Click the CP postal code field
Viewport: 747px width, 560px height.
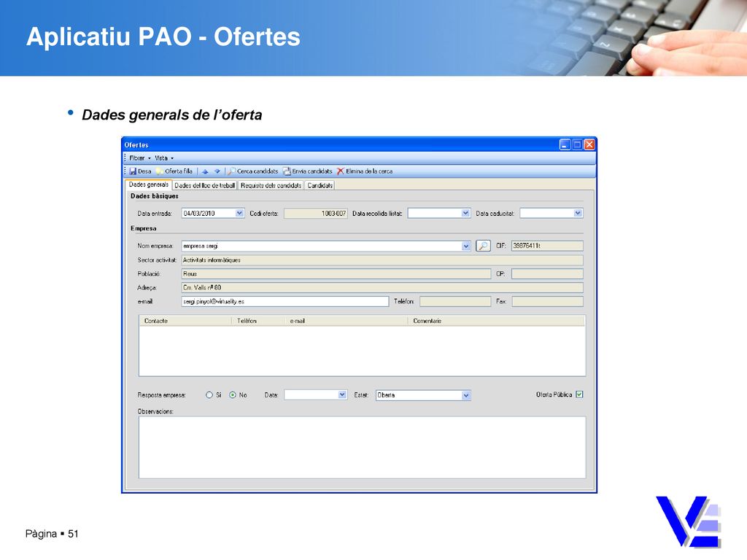(x=547, y=274)
